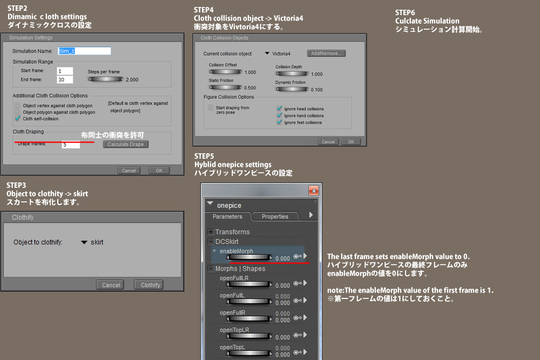Open the arrow menu beside the enableMorph dial

[305, 256]
